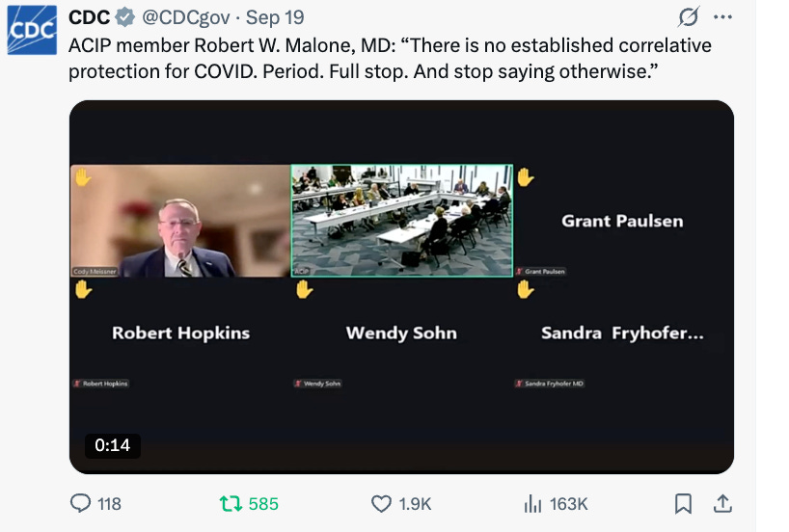Open the CDC display name link

89,18
